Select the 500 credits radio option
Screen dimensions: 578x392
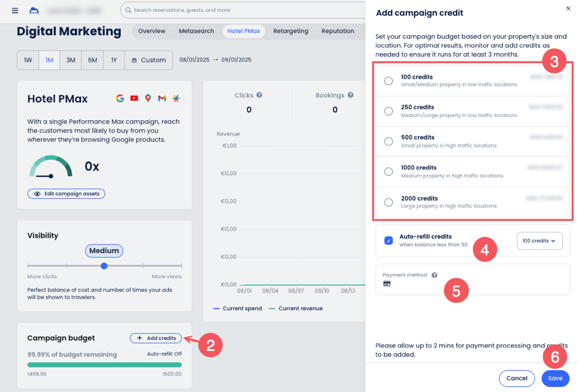point(388,141)
